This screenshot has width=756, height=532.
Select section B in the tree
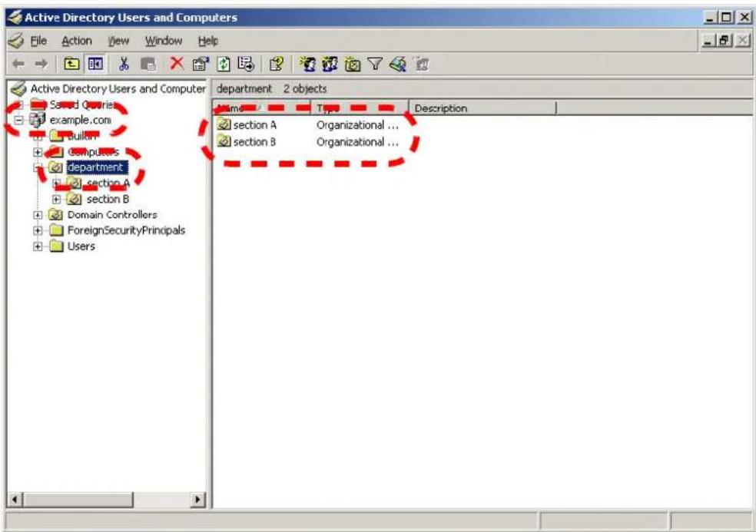[108, 199]
